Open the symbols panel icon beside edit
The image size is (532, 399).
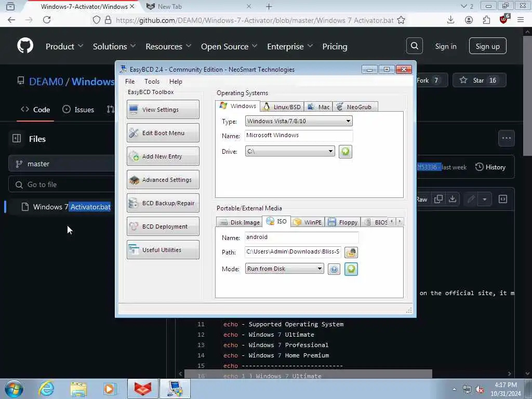503,199
